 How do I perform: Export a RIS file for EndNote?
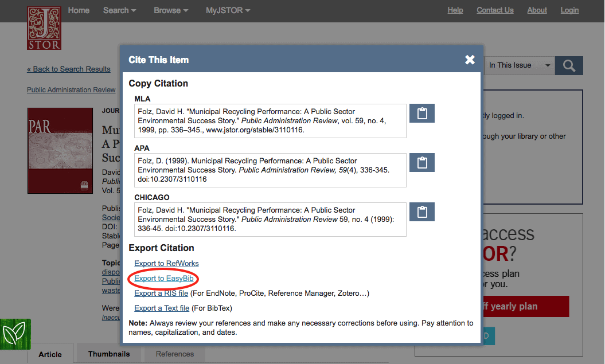161,293
